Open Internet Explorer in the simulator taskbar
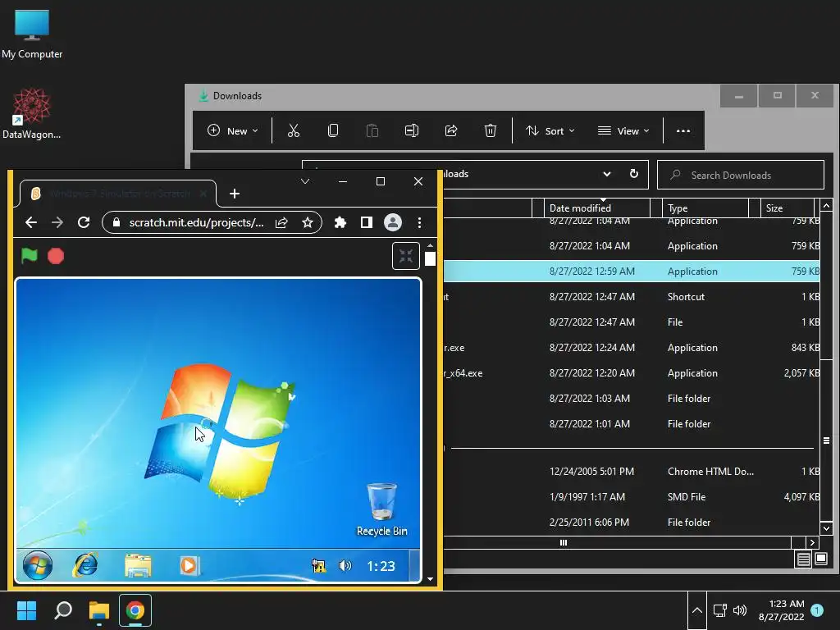This screenshot has width=840, height=630. (85, 565)
